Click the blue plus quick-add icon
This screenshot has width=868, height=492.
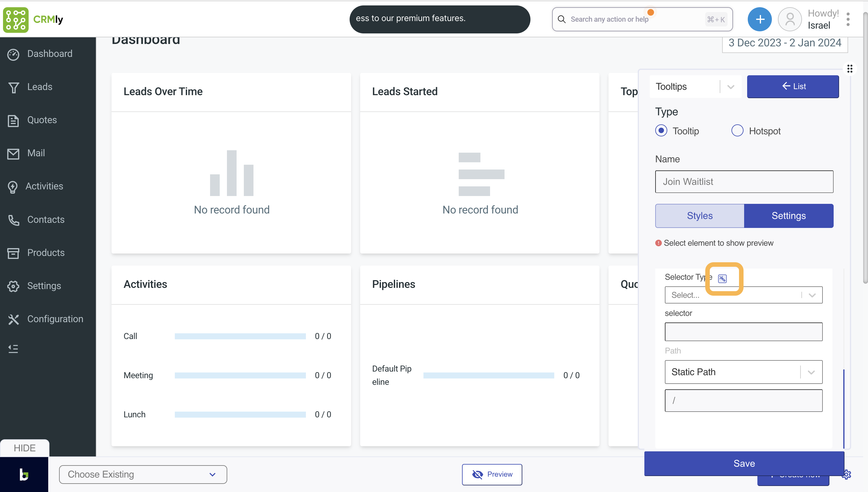[759, 19]
